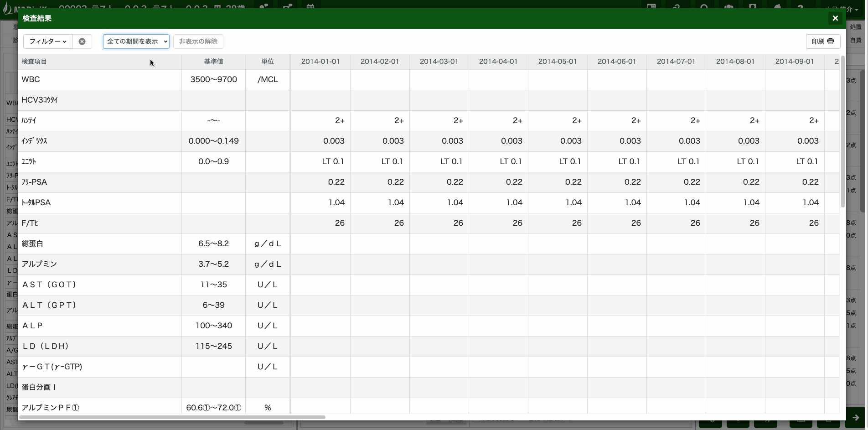The width and height of the screenshot is (868, 430).
Task: Select the 2014-01-01 date column header
Action: (320, 62)
